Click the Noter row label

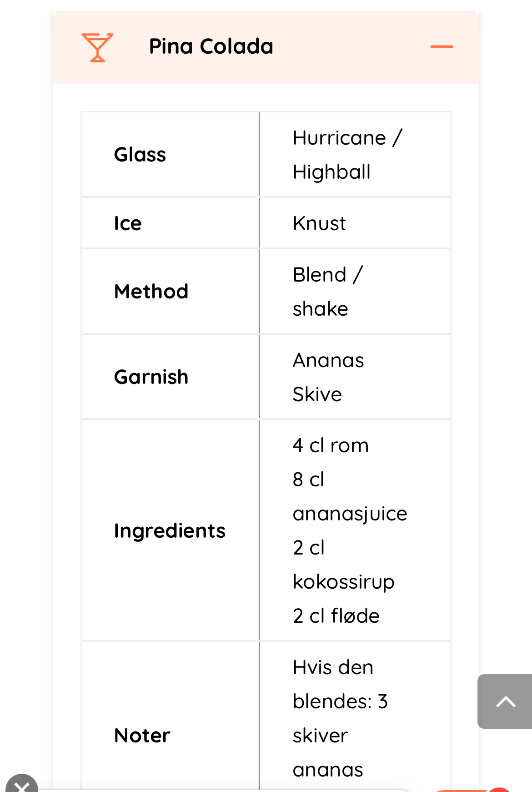[x=142, y=736]
